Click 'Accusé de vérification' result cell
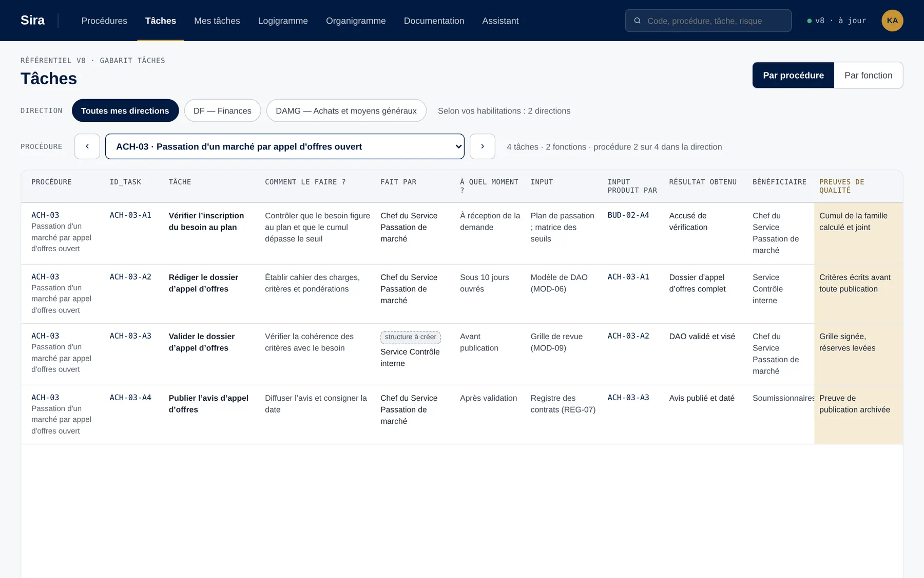This screenshot has height=578, width=924. pyautogui.click(x=688, y=221)
